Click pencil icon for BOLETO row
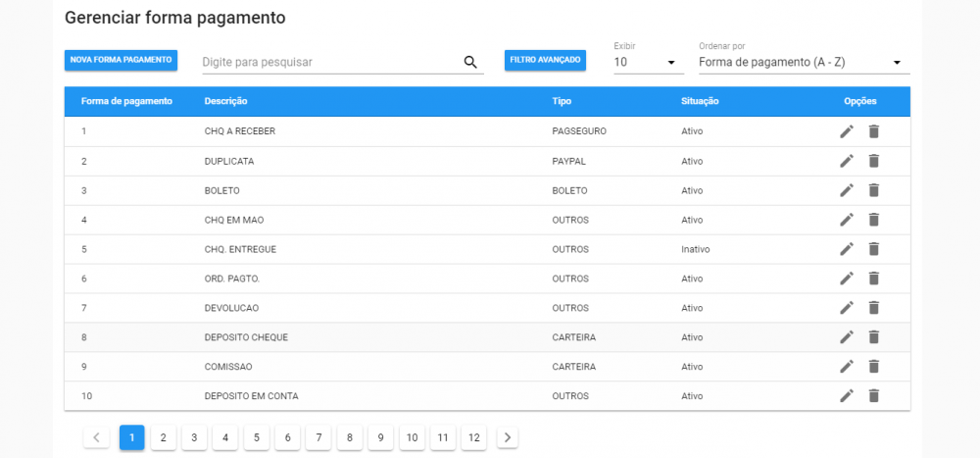Image resolution: width=980 pixels, height=458 pixels. pos(847,190)
